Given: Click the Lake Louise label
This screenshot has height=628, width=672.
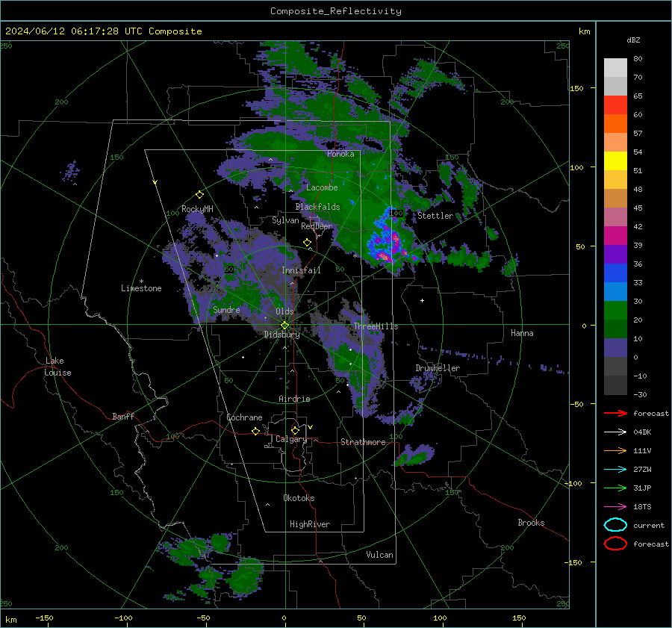Looking at the screenshot, I should pyautogui.click(x=57, y=367).
